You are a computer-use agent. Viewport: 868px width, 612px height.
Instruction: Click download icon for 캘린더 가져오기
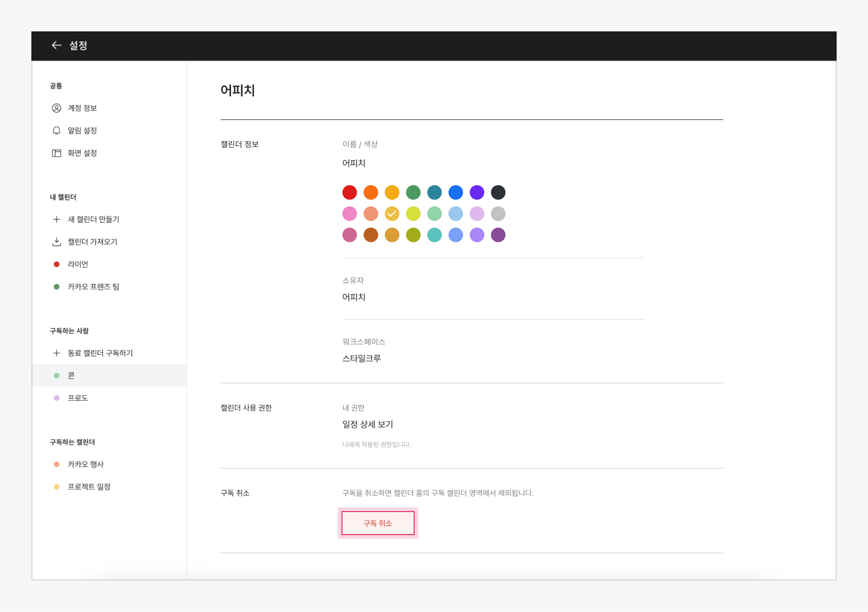click(x=56, y=242)
